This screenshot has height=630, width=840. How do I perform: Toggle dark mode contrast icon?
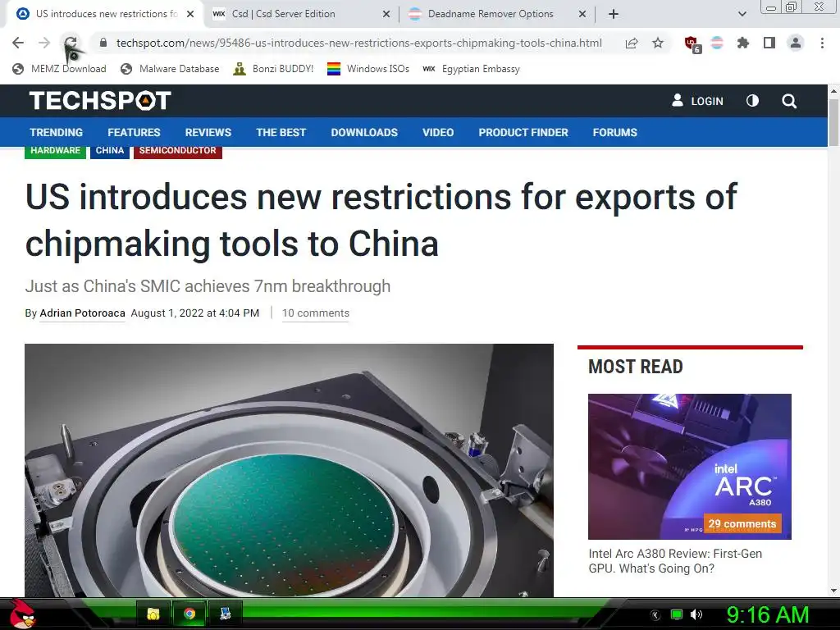coord(752,101)
